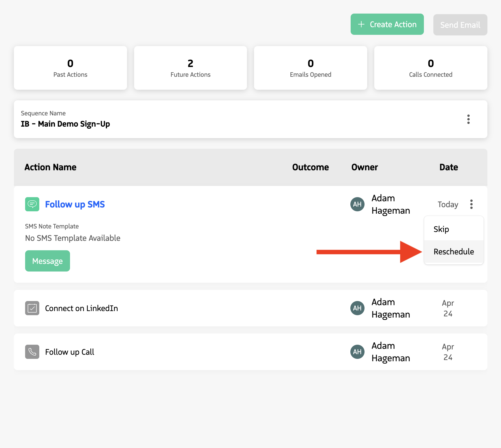501x448 pixels.
Task: Select Reschedule from the action menu
Action: point(453,251)
